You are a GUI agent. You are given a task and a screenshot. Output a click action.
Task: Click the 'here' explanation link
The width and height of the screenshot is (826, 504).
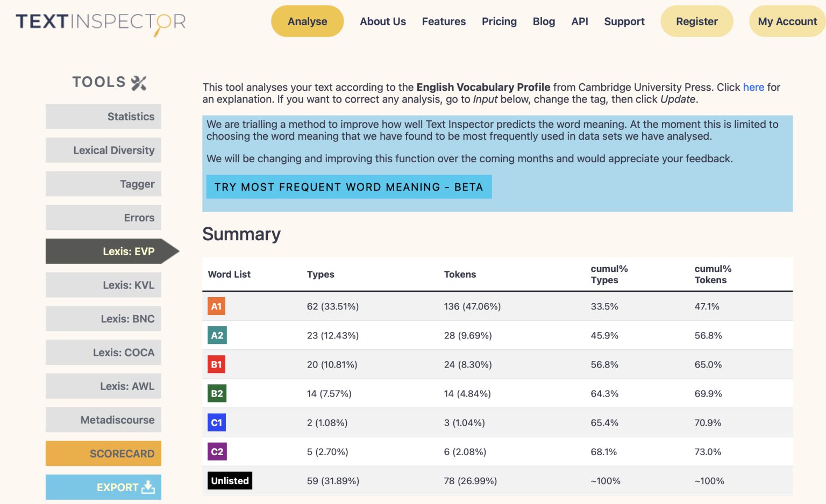point(753,87)
